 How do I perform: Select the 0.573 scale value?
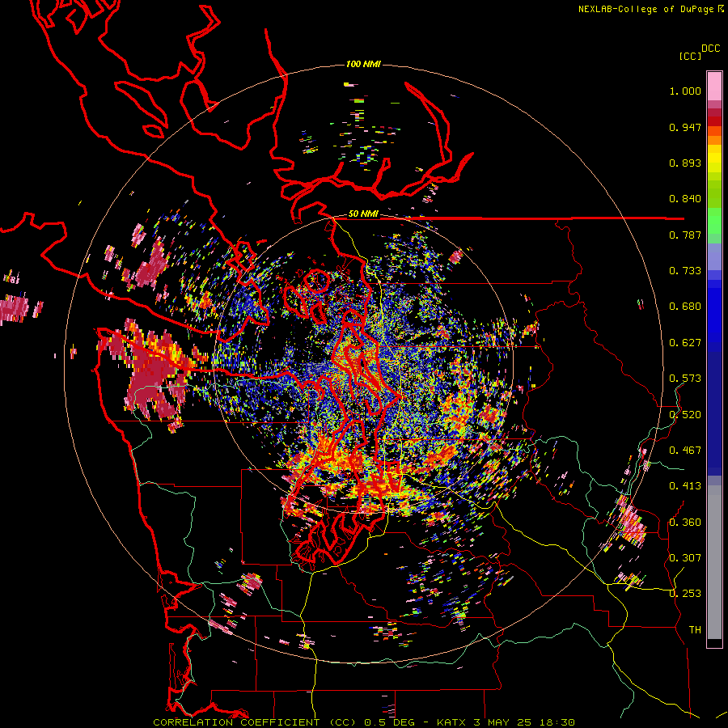[685, 379]
